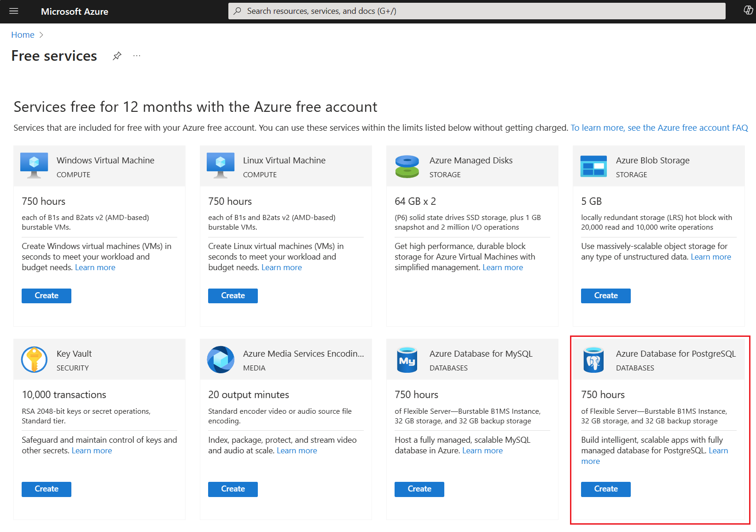This screenshot has height=532, width=756.
Task: Click the MEDIA category label
Action: pyautogui.click(x=254, y=368)
